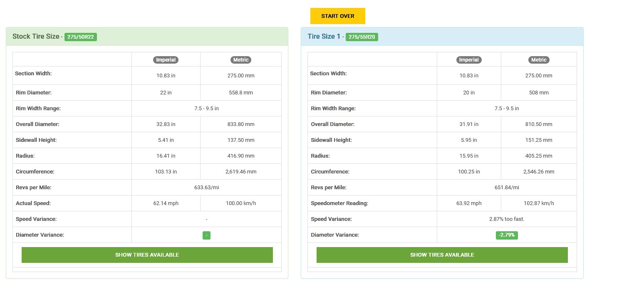644x287 pixels.
Task: Select the 405.25 mm radius value
Action: tap(539, 156)
